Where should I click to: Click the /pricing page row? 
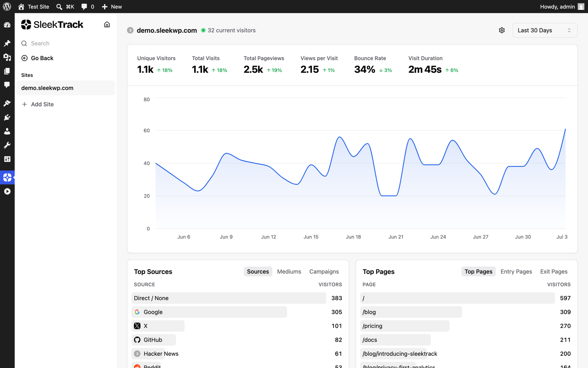click(466, 326)
